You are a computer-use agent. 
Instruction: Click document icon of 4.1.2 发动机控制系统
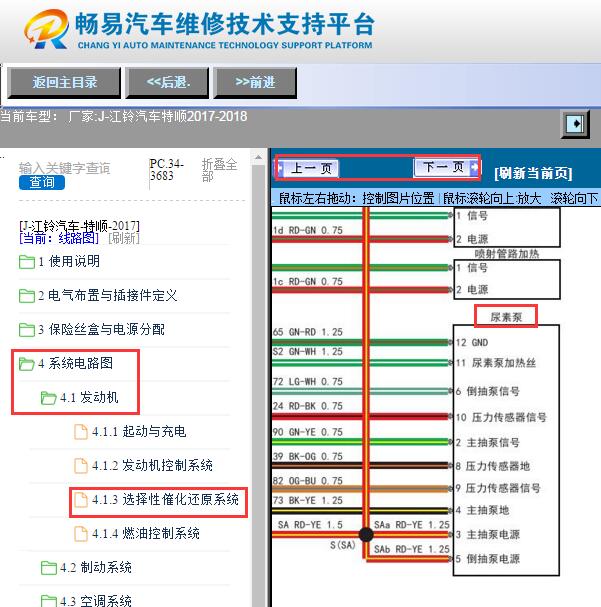[80, 466]
